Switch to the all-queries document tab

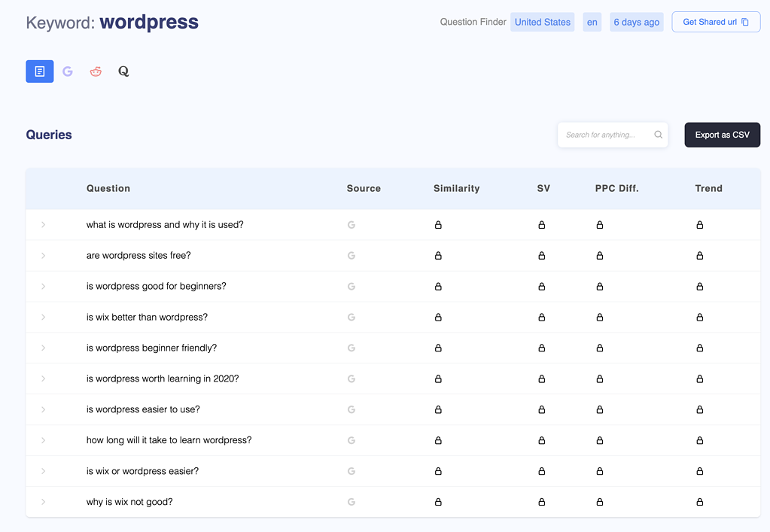tap(40, 71)
